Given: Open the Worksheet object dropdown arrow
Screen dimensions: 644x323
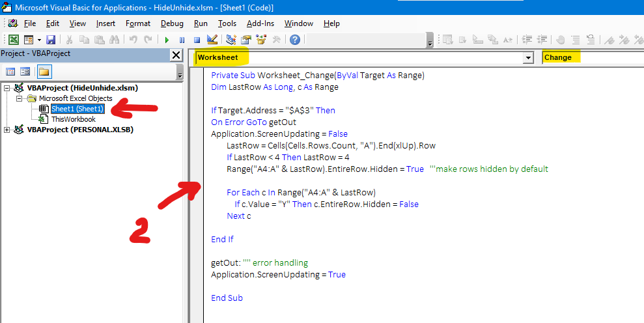Looking at the screenshot, I should click(528, 58).
